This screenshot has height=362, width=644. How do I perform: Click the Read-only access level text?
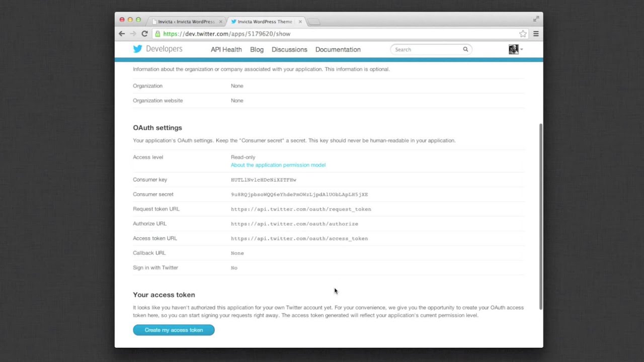tap(243, 157)
